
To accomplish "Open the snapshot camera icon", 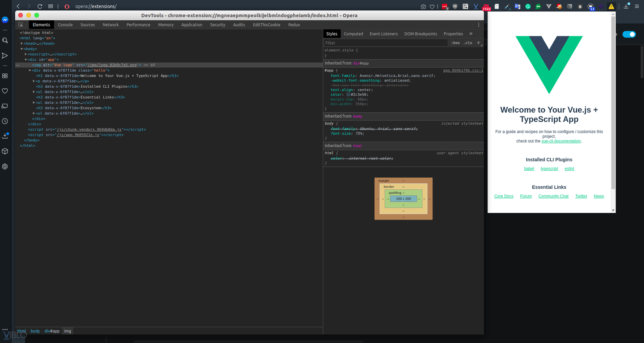I will (x=423, y=7).
